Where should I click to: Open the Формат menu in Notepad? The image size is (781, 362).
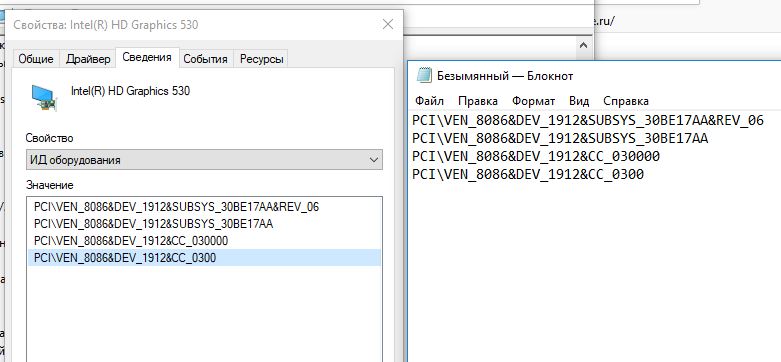coord(533,101)
